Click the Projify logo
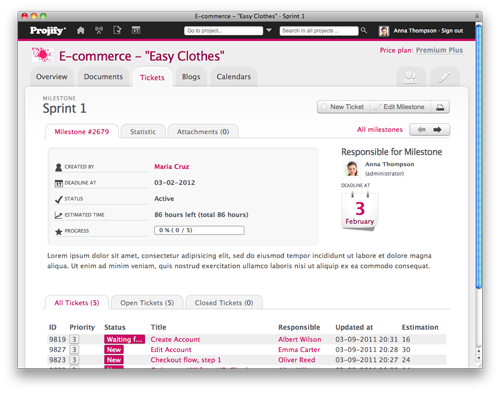 click(x=48, y=31)
